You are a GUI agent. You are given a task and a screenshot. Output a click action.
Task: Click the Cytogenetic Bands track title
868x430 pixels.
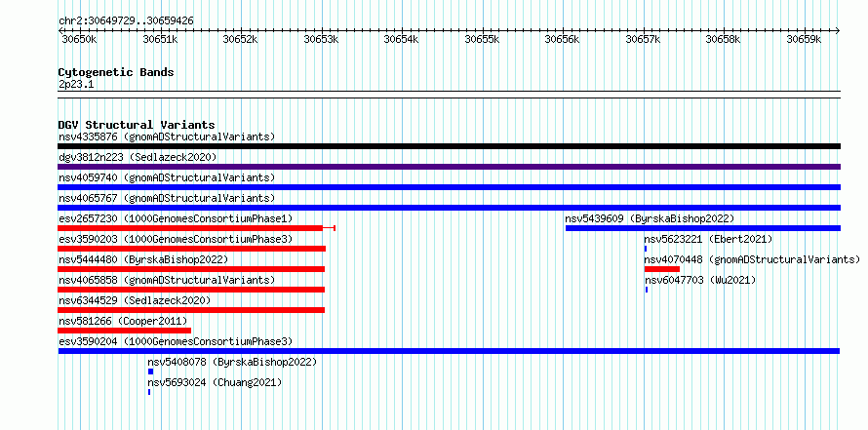[116, 72]
